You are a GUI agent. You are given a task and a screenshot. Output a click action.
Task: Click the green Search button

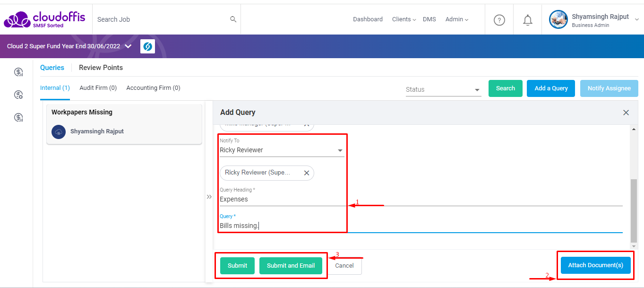(506, 88)
